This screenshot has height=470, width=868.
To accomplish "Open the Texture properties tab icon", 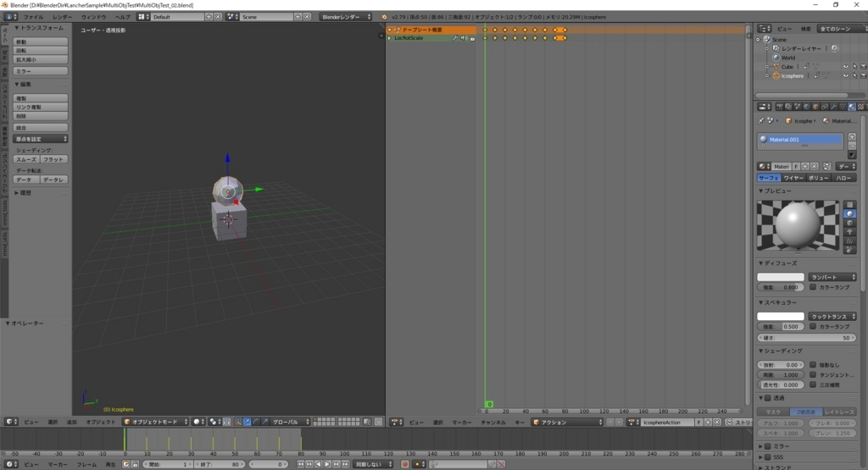I will pyautogui.click(x=861, y=107).
